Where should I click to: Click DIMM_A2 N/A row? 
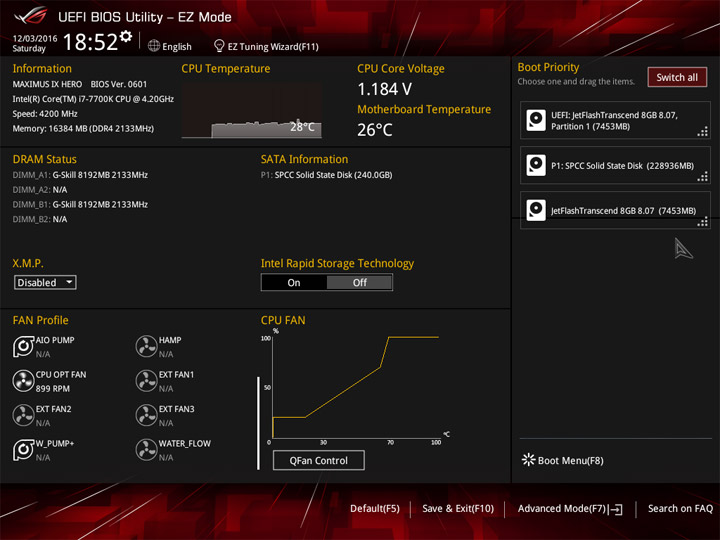[40, 190]
